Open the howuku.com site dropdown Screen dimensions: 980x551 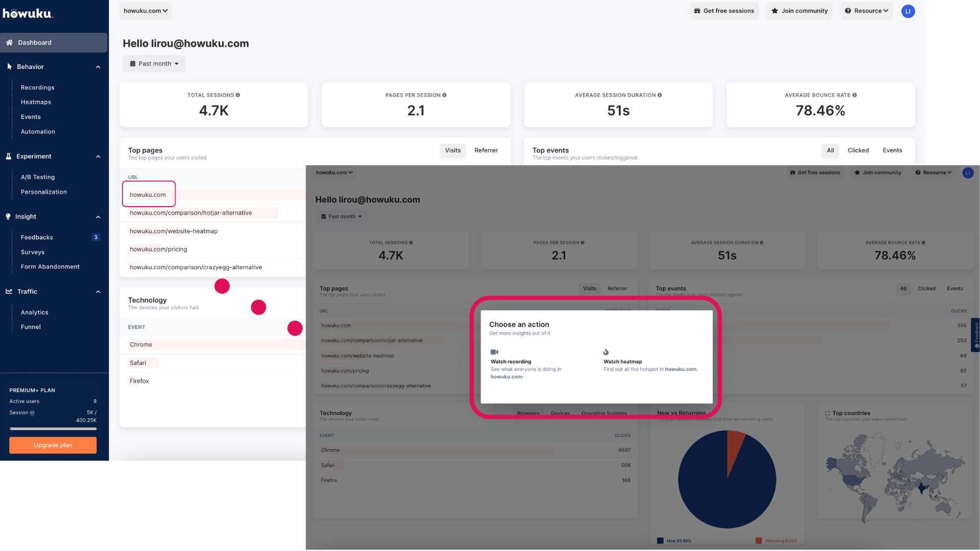click(x=145, y=11)
